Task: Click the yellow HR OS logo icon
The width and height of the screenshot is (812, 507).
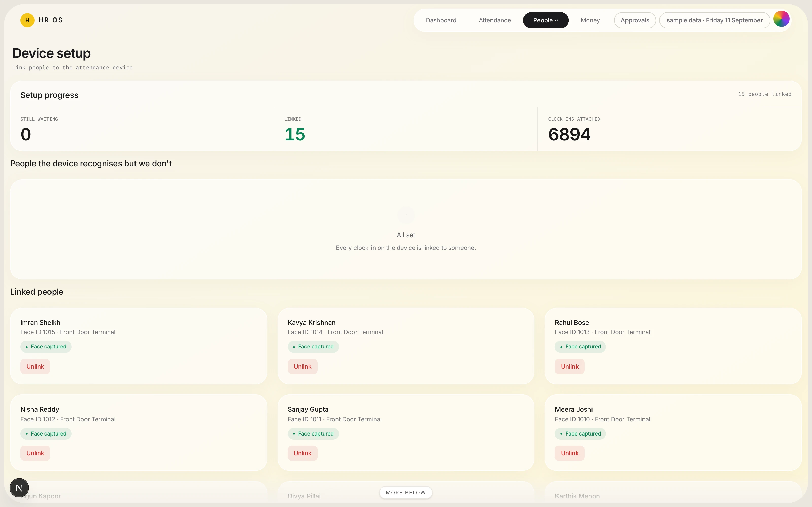Action: pyautogui.click(x=27, y=20)
